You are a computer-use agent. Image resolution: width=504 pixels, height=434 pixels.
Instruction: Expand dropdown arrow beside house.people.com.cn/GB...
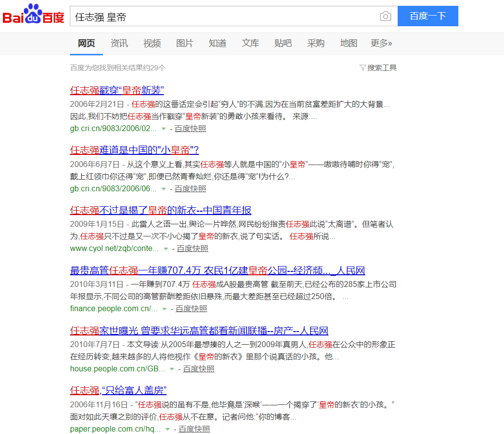(172, 369)
